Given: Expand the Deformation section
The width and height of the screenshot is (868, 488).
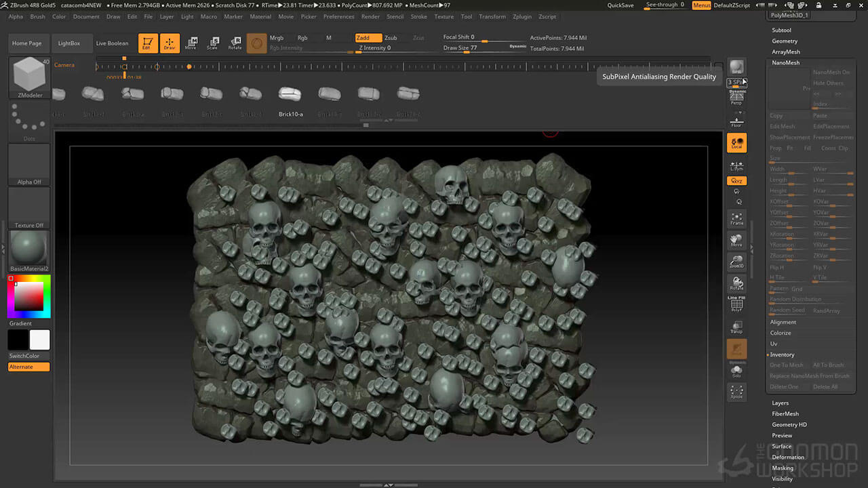Looking at the screenshot, I should (x=788, y=457).
